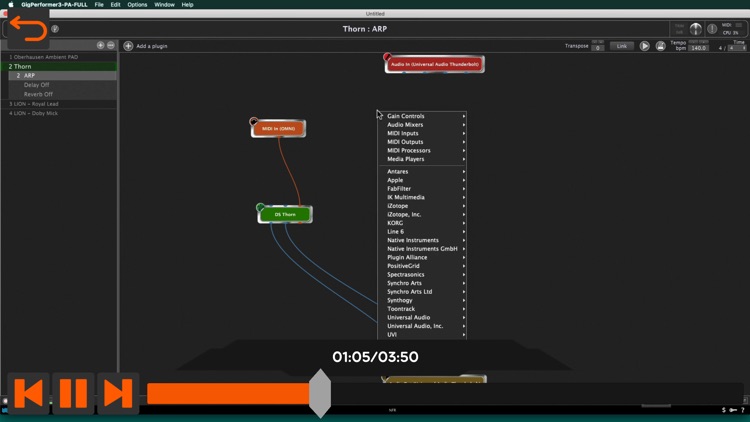
Task: Open the tuner icon beside back arrow
Action: (55, 29)
